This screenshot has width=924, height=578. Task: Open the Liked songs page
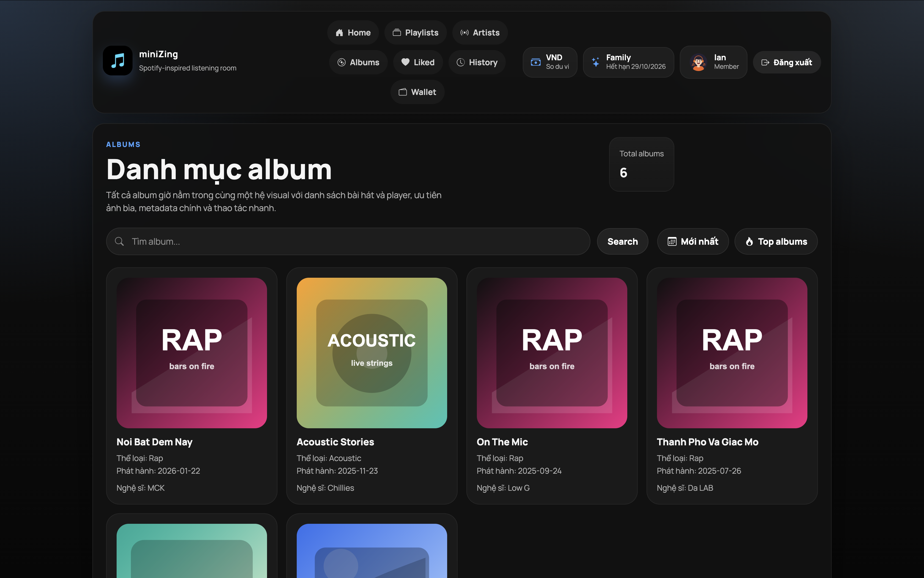coord(418,62)
